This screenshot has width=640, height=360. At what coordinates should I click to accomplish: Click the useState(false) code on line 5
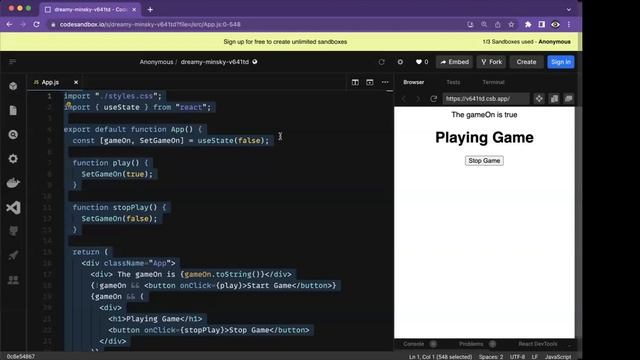(x=231, y=140)
